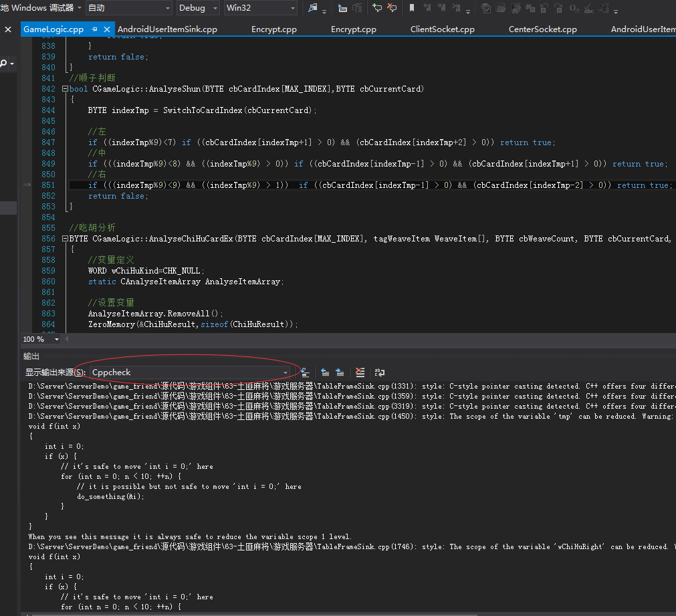Toggle a bookmark on the current line
The image size is (676, 616).
click(412, 8)
